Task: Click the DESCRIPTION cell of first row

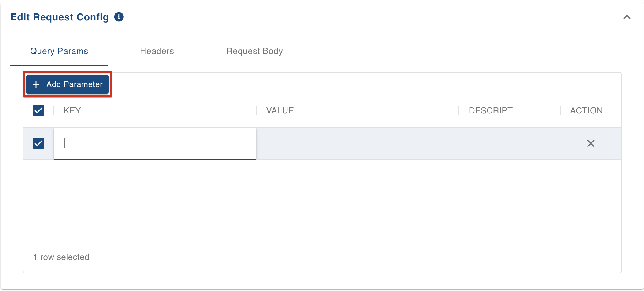Action: (509, 143)
